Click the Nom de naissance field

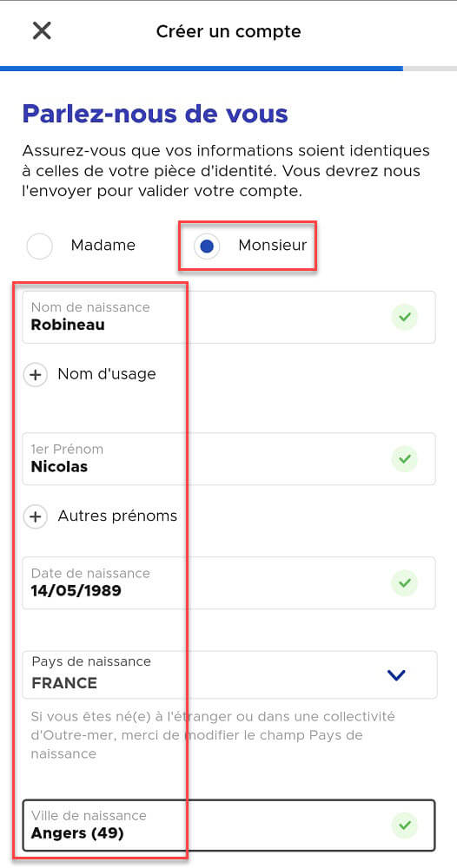(228, 317)
